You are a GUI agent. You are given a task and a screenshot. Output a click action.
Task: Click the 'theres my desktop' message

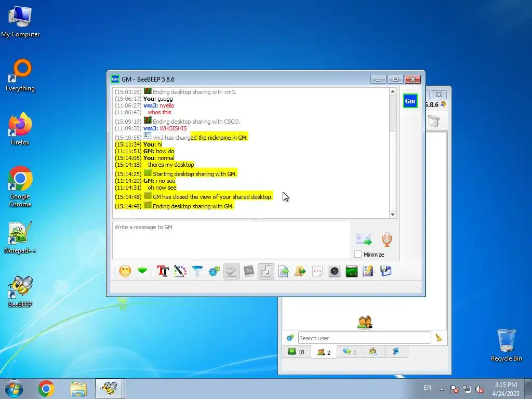(x=171, y=165)
